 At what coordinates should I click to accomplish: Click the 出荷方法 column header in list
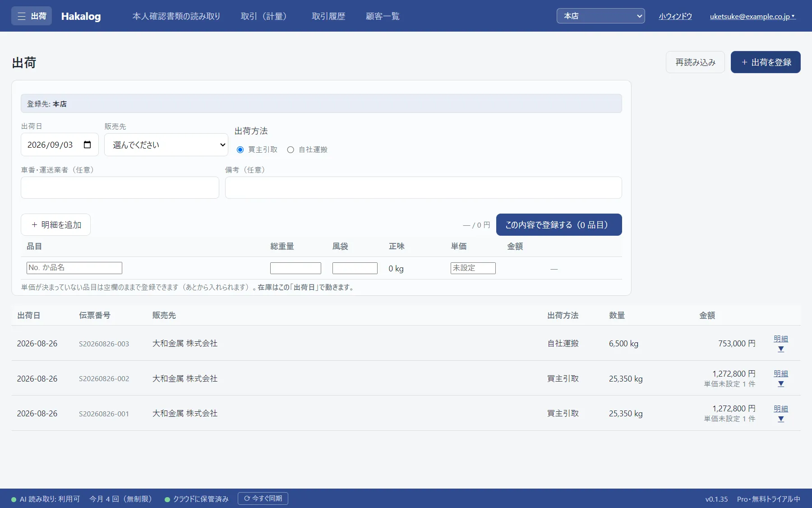tap(563, 315)
